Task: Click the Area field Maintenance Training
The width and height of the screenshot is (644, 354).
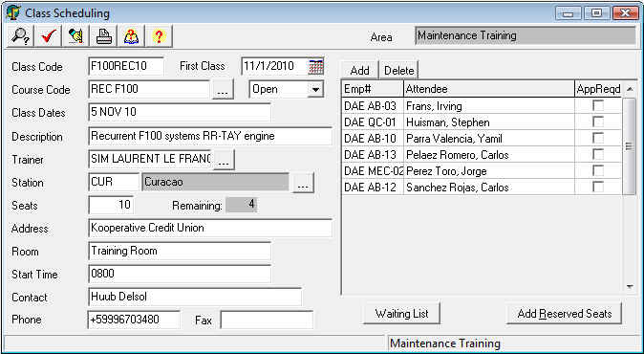Action: [526, 35]
